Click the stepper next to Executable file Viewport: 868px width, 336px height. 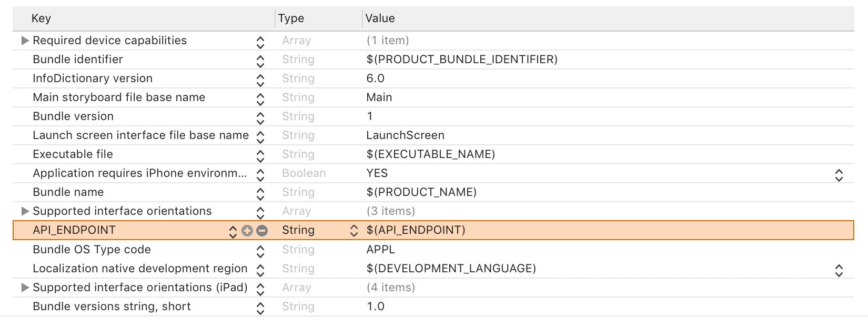click(260, 154)
